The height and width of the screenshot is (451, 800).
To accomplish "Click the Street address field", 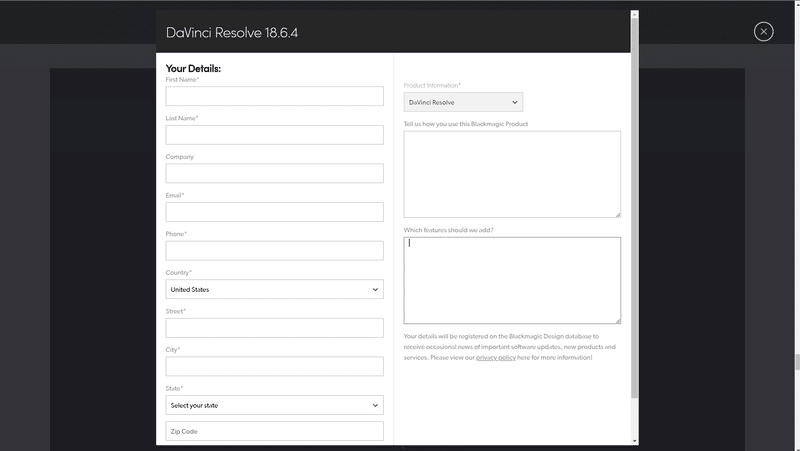I will click(274, 328).
